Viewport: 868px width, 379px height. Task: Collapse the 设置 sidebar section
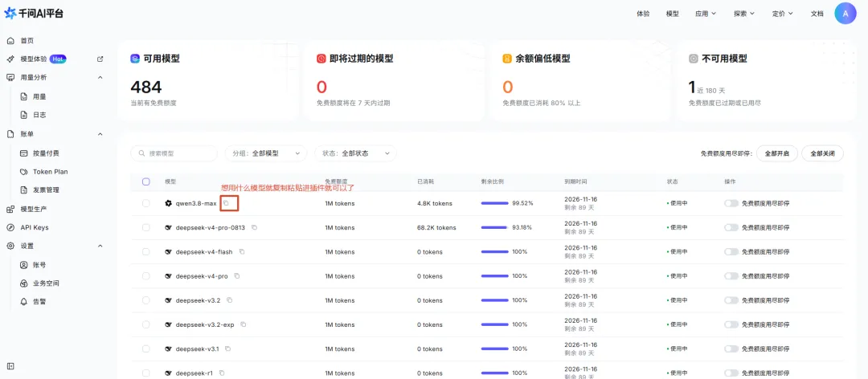coord(100,246)
